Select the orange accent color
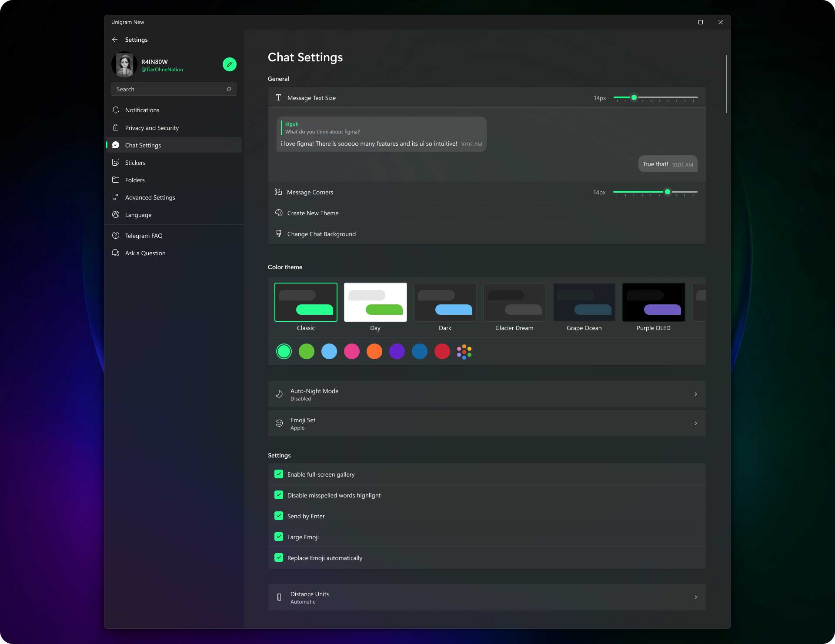The height and width of the screenshot is (644, 835). click(x=374, y=351)
